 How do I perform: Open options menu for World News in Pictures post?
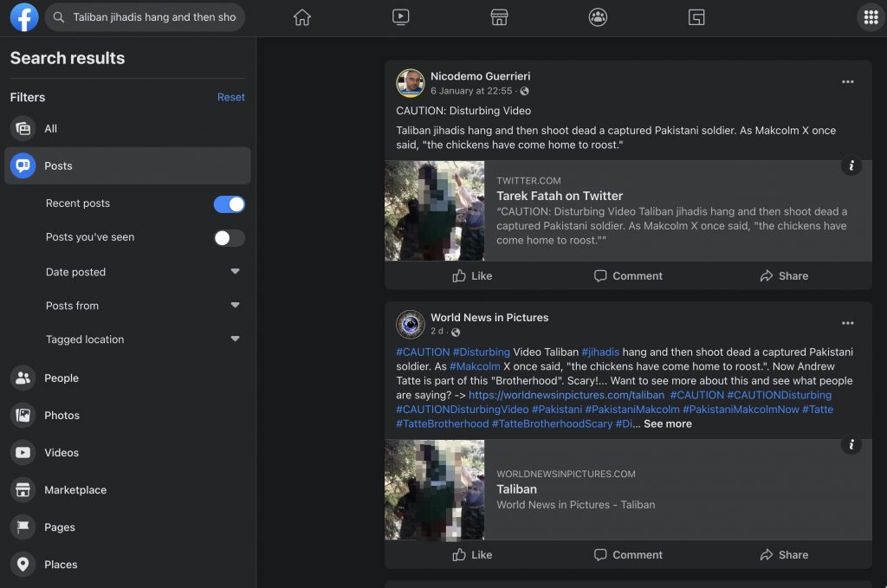[847, 323]
